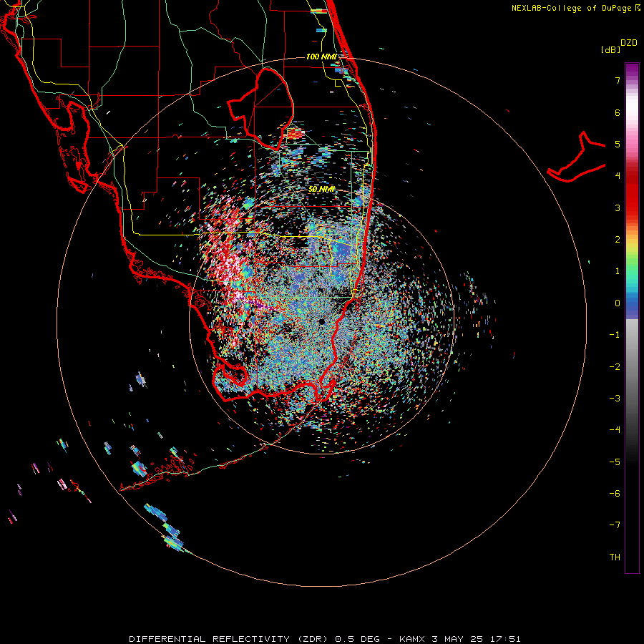Click the 1 value on the dB scale
Image resolution: width=644 pixels, height=644 pixels.
tap(618, 271)
